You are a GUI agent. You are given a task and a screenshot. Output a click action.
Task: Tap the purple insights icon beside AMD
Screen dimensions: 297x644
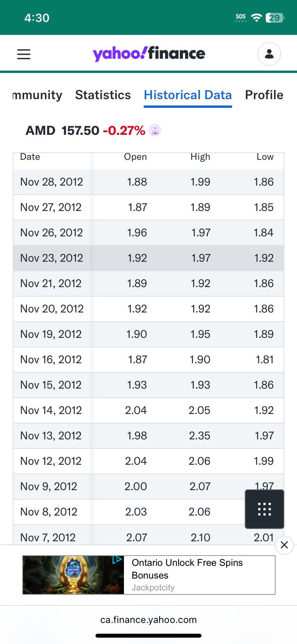click(155, 130)
